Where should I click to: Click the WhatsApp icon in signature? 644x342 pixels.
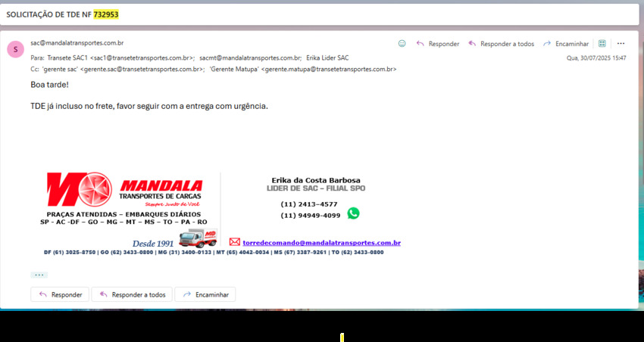[x=353, y=213]
